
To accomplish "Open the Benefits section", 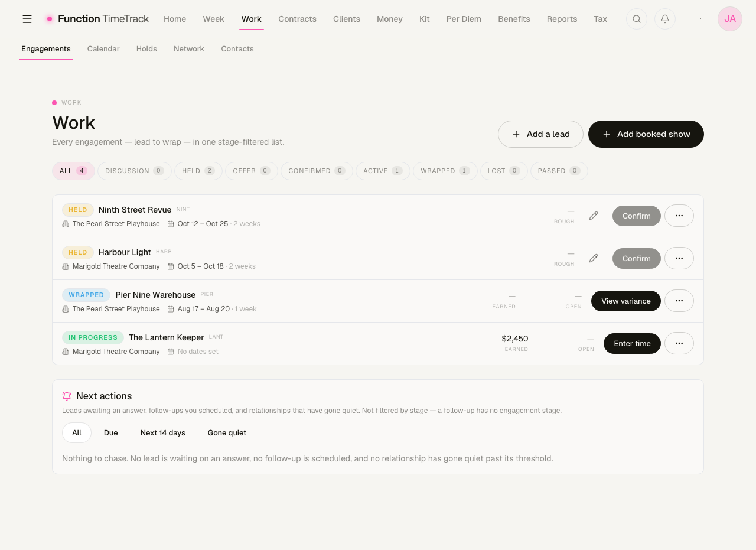I will (x=514, y=19).
